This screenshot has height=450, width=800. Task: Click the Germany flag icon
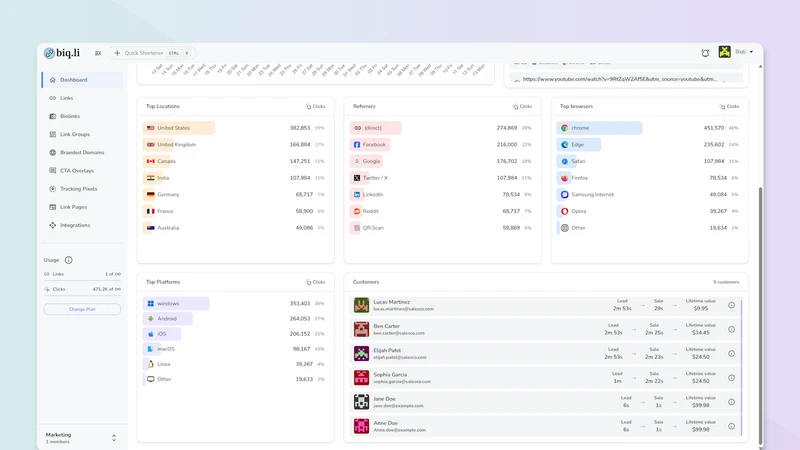coord(151,194)
